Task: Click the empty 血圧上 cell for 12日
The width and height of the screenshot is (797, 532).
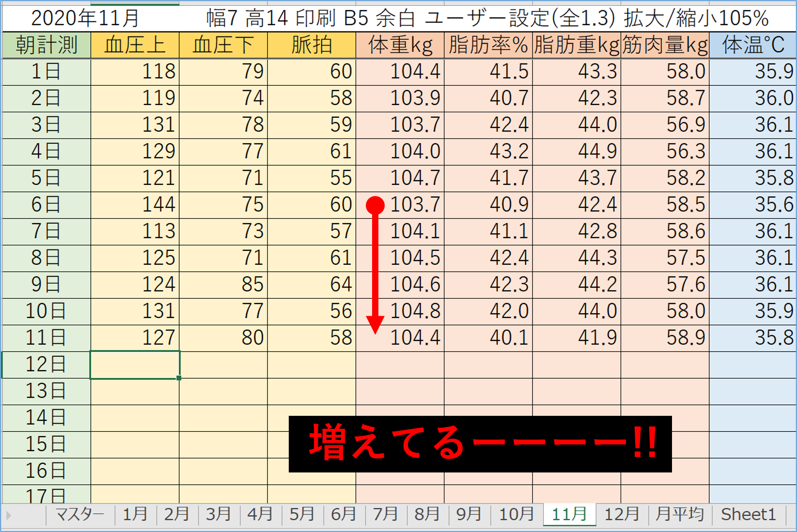Action: pos(135,365)
